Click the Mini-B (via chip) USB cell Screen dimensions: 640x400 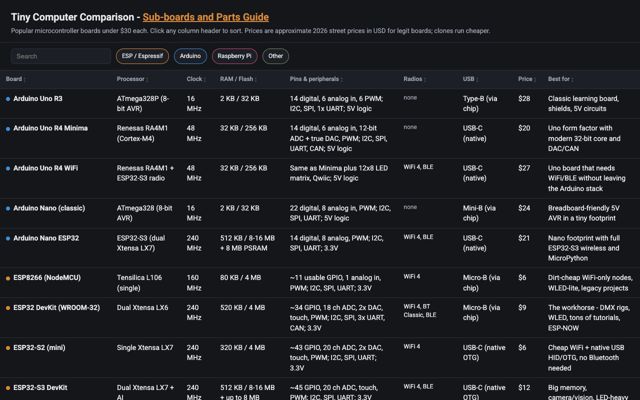pyautogui.click(x=479, y=213)
